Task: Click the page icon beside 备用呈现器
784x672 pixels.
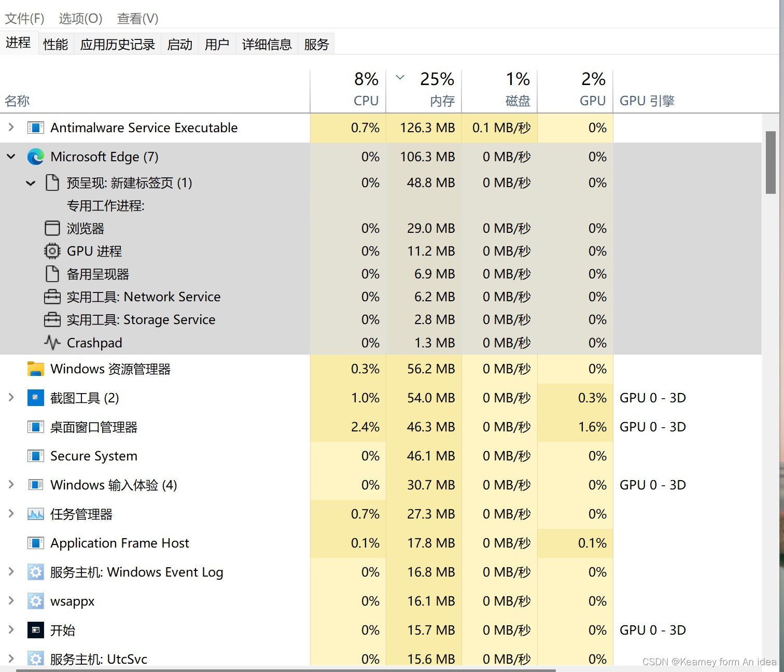Action: 52,274
